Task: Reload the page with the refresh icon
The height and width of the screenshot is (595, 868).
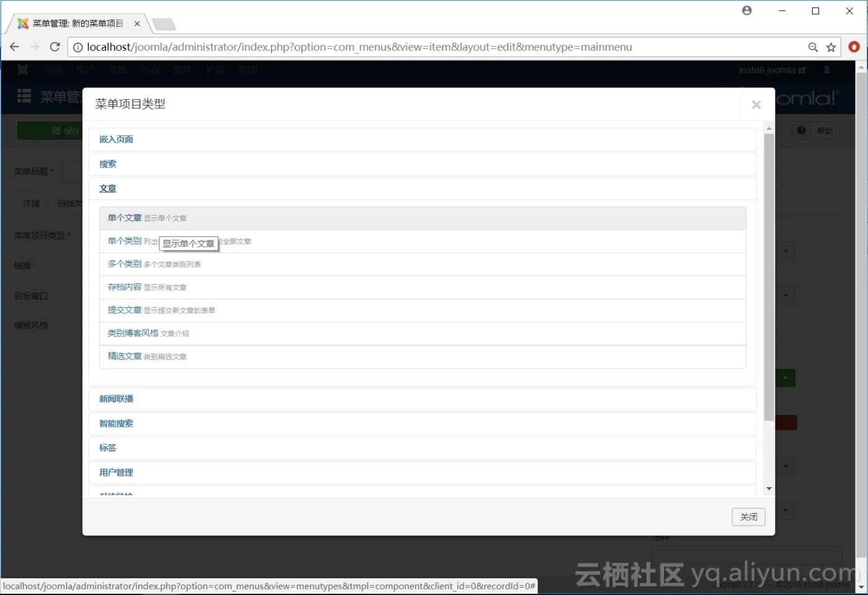Action: (x=55, y=47)
